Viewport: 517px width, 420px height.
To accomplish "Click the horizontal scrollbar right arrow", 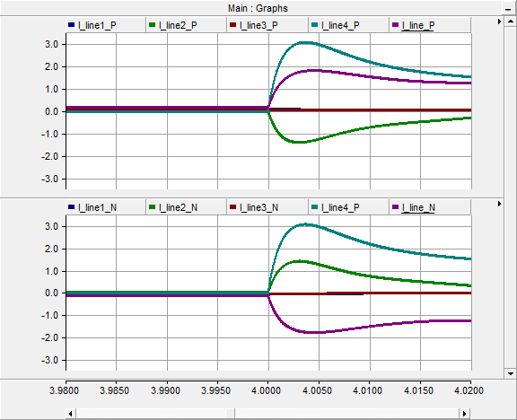I will click(465, 414).
